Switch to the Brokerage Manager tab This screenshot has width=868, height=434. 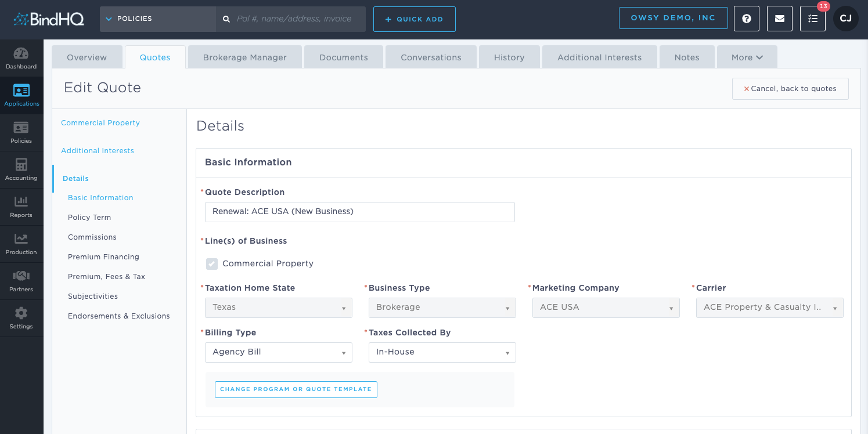point(245,57)
